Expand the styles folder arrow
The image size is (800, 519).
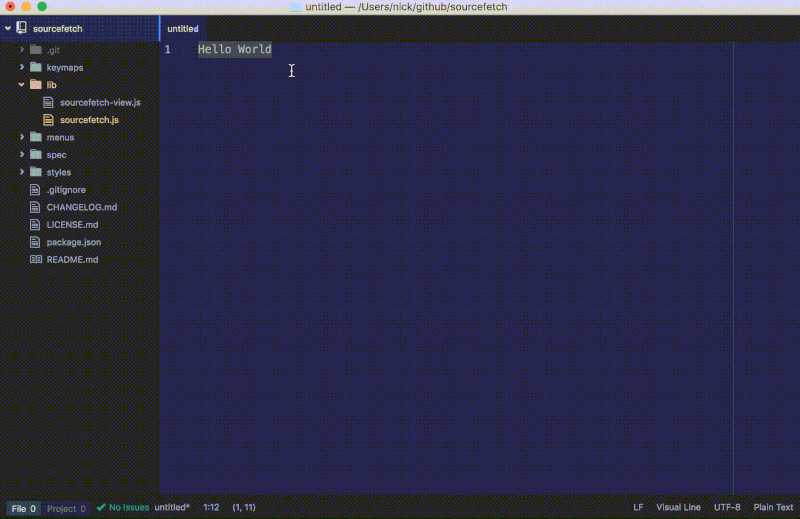tap(22, 172)
